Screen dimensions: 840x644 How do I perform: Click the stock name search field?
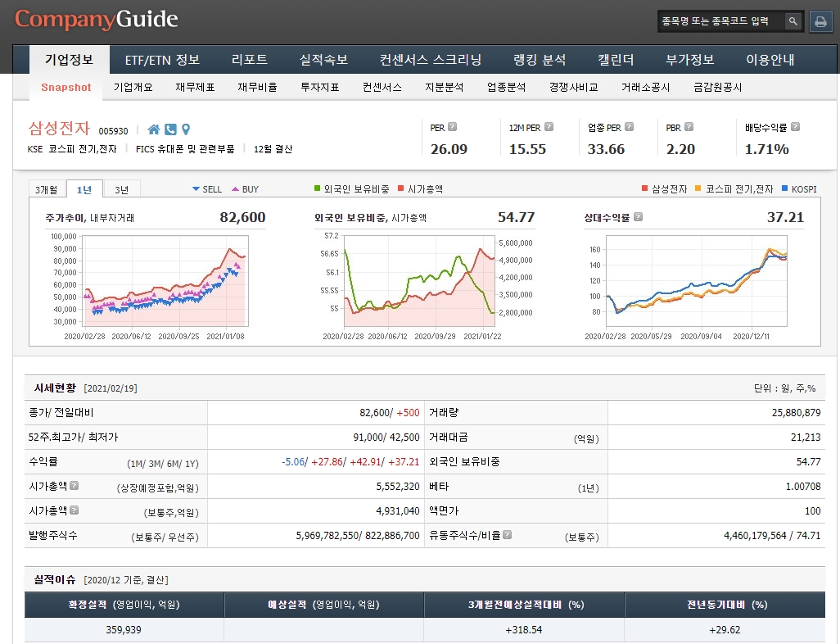point(721,21)
